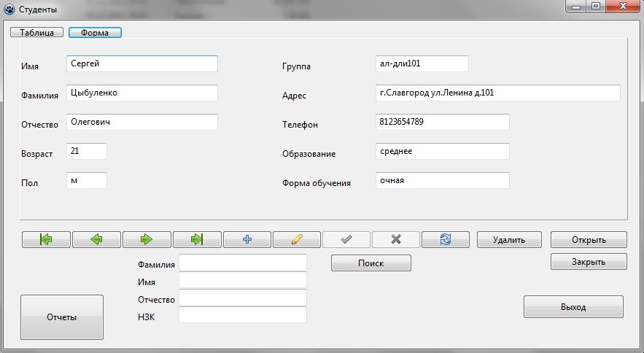
Task: Minimize the Студенты window
Action: (576, 7)
